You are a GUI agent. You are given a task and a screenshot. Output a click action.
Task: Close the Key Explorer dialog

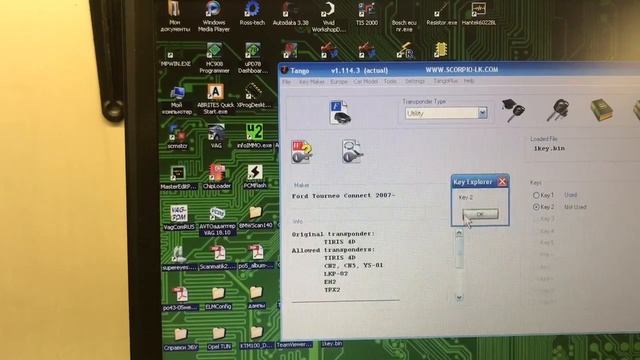(502, 182)
